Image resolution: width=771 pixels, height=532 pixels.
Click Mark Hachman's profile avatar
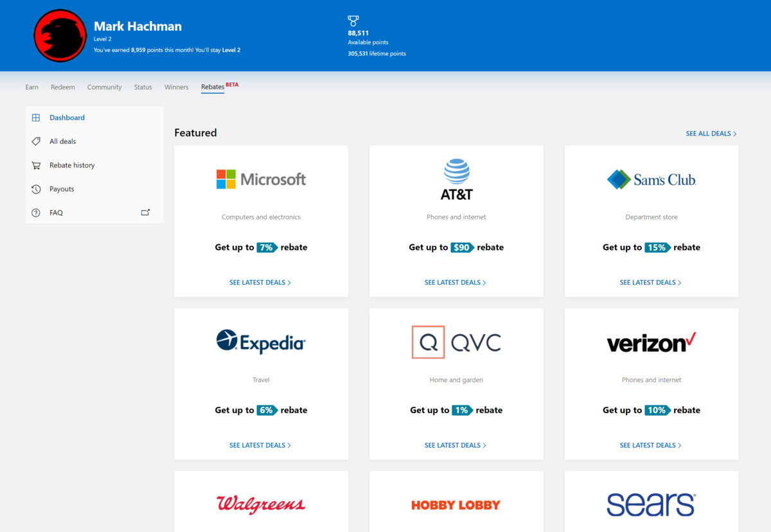pos(60,35)
